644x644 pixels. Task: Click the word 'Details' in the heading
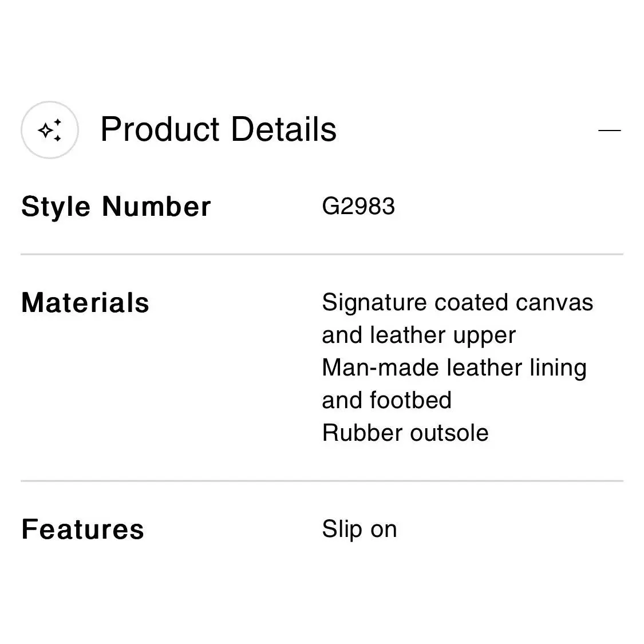[x=284, y=129]
